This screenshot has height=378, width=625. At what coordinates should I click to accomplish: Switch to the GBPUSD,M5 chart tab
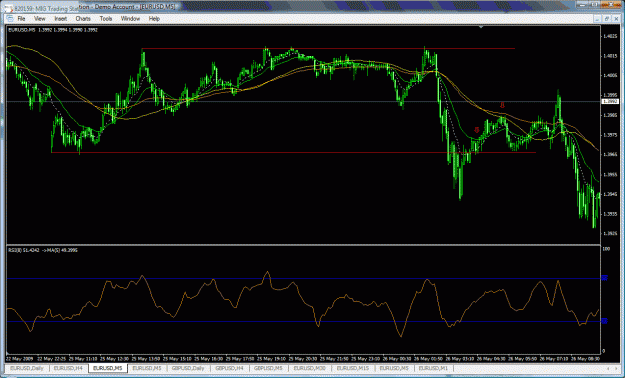[270, 368]
